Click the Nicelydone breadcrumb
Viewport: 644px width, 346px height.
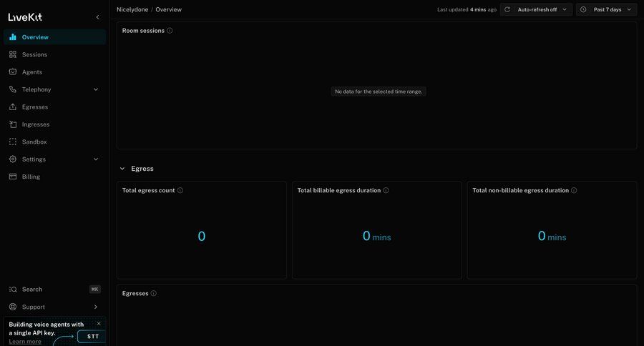[x=132, y=9]
